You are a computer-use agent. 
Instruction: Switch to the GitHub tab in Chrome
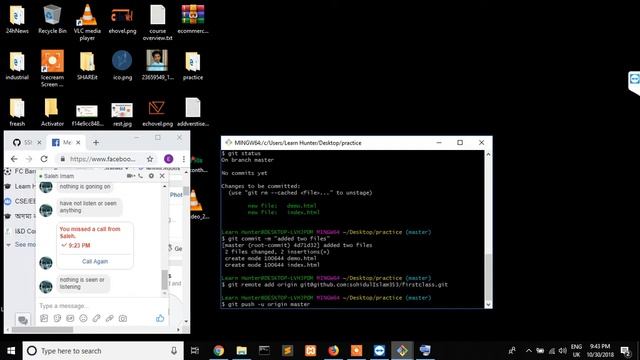(22, 142)
